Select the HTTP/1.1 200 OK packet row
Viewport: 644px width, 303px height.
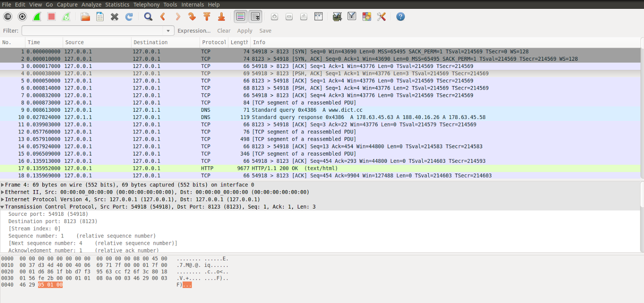coord(320,168)
